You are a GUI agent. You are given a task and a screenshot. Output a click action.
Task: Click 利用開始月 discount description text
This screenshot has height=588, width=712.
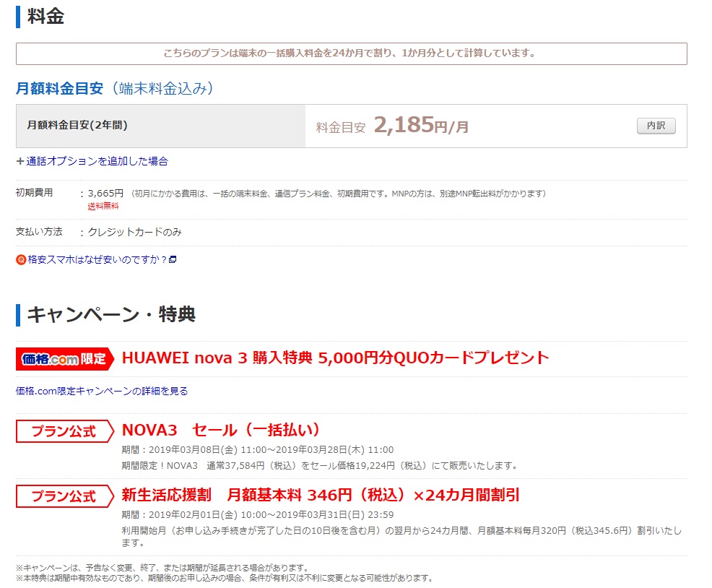(x=401, y=537)
